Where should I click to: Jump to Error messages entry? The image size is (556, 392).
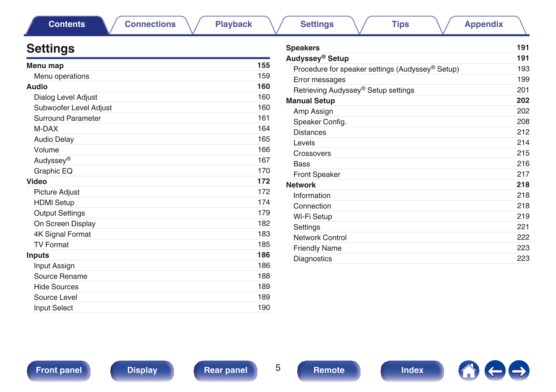click(x=319, y=80)
